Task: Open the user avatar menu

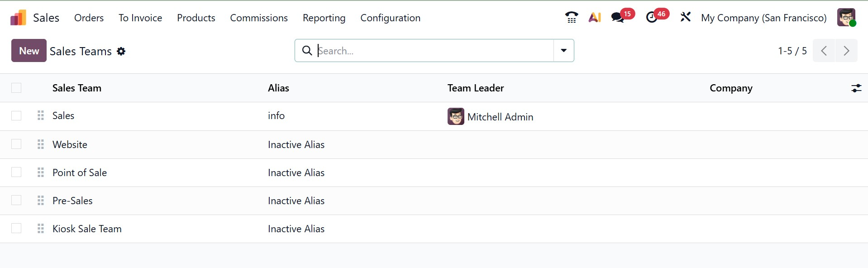Action: [846, 18]
